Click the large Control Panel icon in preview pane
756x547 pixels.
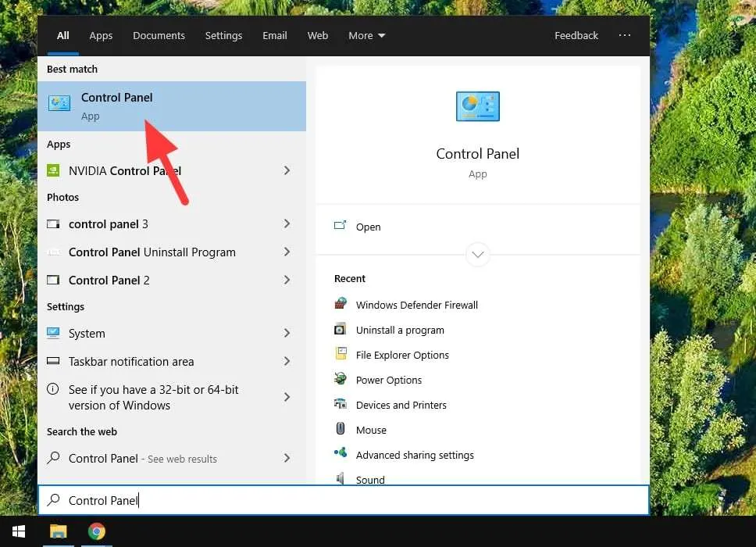click(478, 106)
